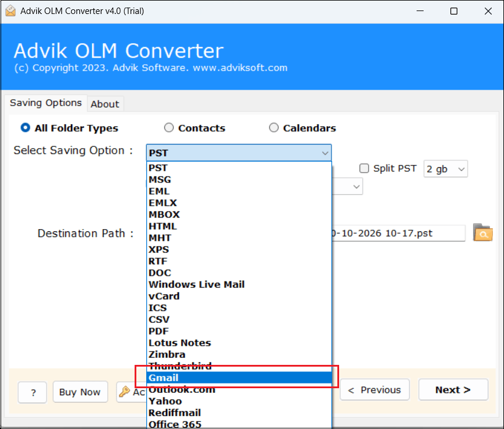Select Thunderbird in the dropdown list
The image size is (504, 429).
coord(239,366)
